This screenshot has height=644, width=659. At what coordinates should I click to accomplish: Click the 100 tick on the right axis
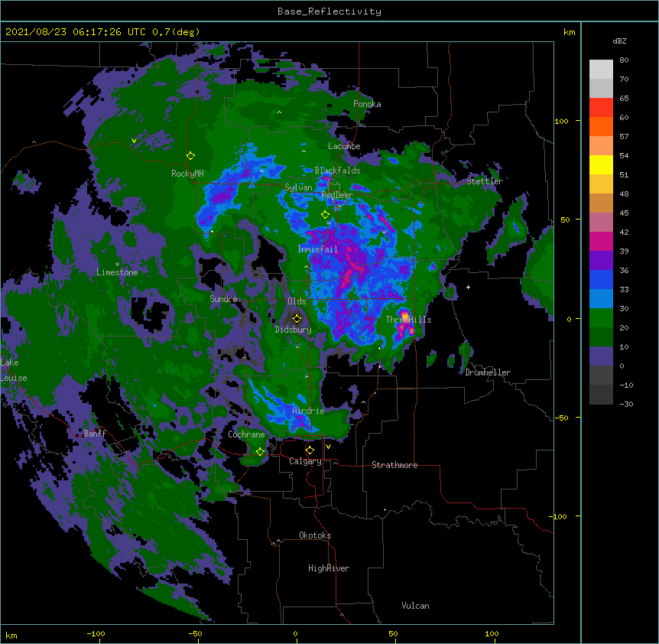pos(562,121)
